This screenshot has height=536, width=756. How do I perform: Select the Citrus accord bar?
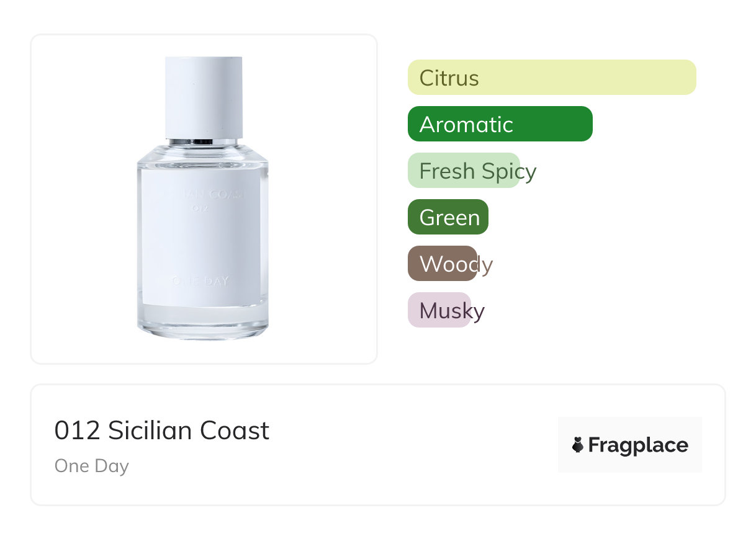[551, 78]
